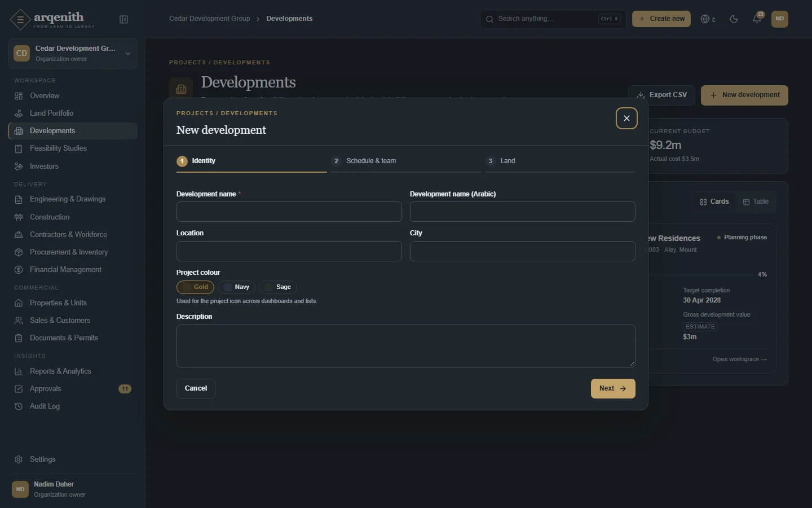Image resolution: width=812 pixels, height=508 pixels.
Task: Expand the Cedar Development Group organization switcher
Action: (x=73, y=54)
